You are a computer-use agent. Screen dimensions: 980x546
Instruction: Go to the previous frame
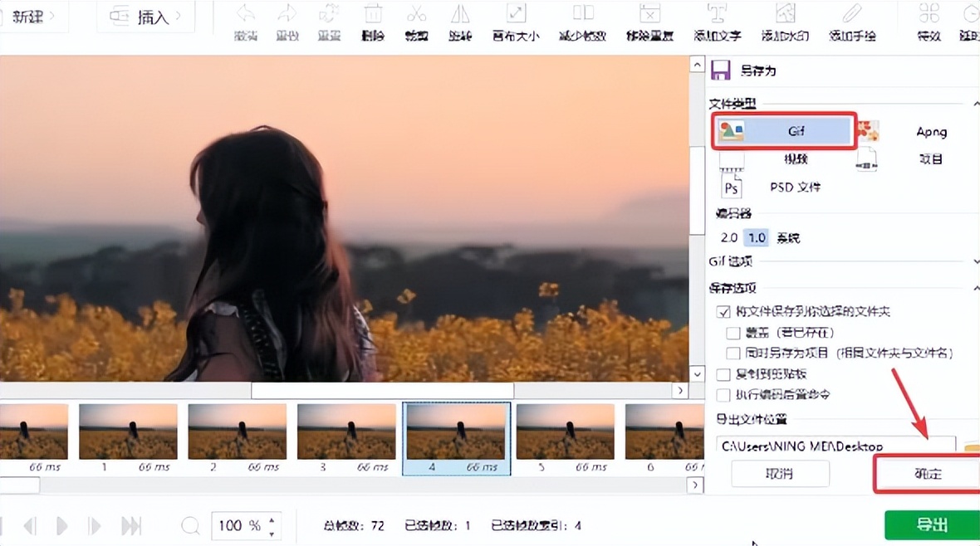coord(29,526)
